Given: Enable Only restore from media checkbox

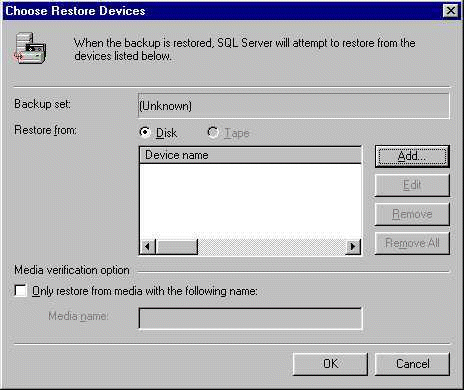Looking at the screenshot, I should [x=20, y=290].
